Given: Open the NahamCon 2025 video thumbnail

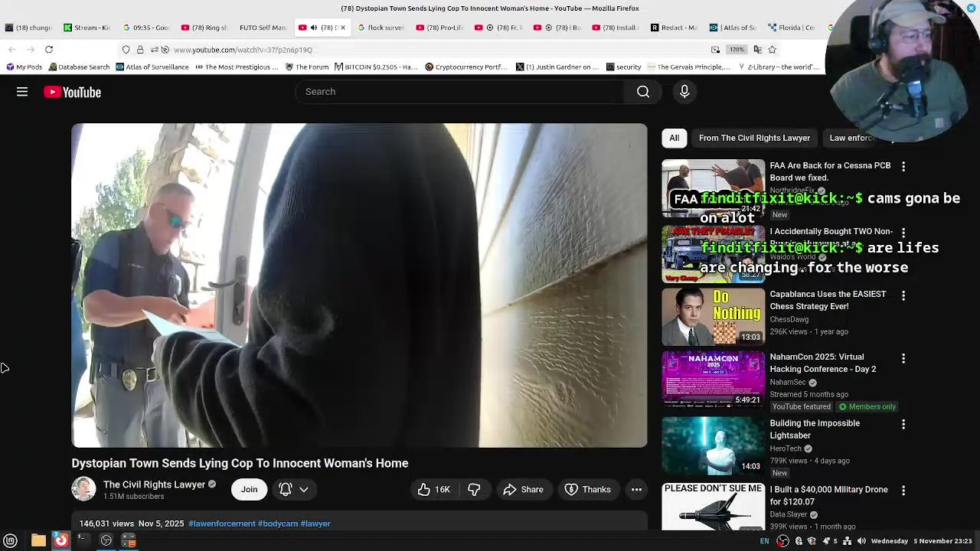Looking at the screenshot, I should (x=713, y=379).
